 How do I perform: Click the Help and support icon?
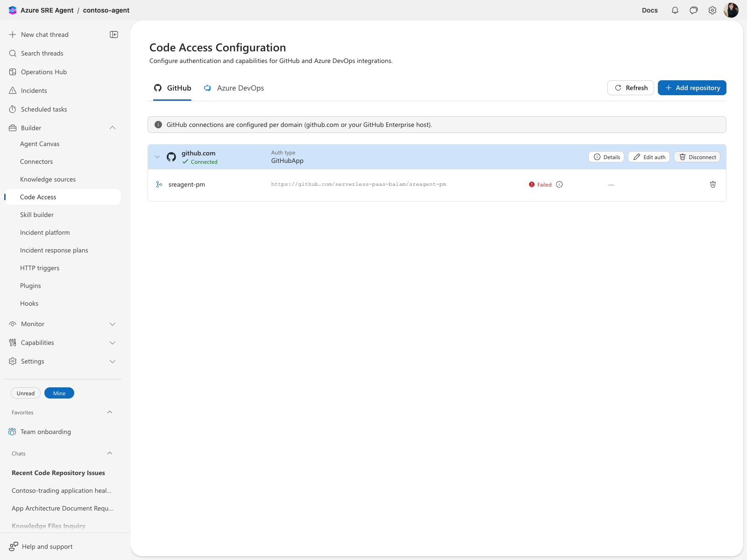14,546
